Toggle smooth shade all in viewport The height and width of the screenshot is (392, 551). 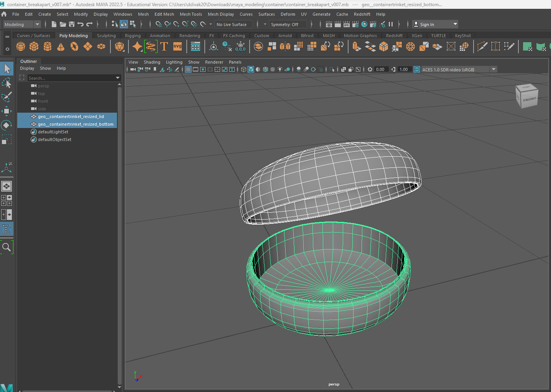[251, 69]
